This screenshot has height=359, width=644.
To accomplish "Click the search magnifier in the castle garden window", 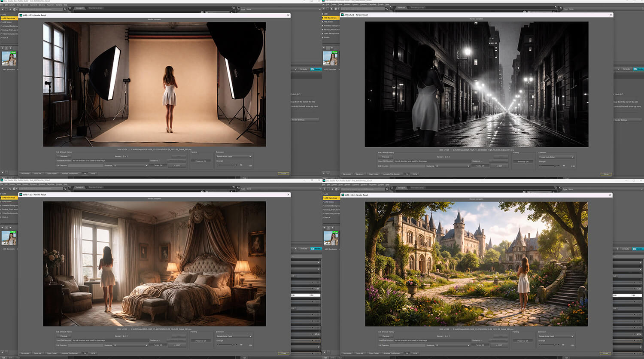I will click(x=387, y=189).
